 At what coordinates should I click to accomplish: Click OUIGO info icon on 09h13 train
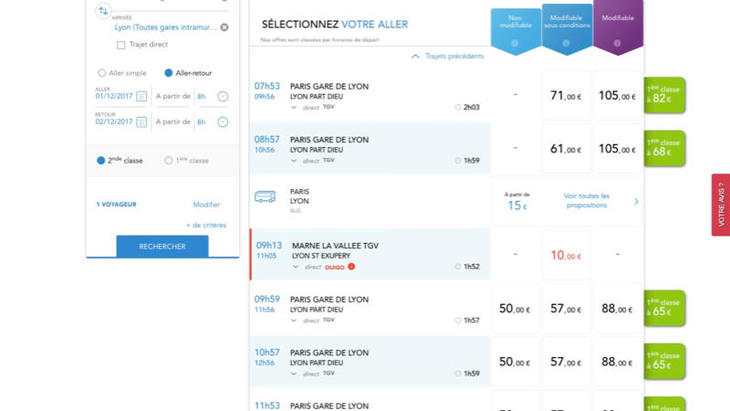coord(352,267)
